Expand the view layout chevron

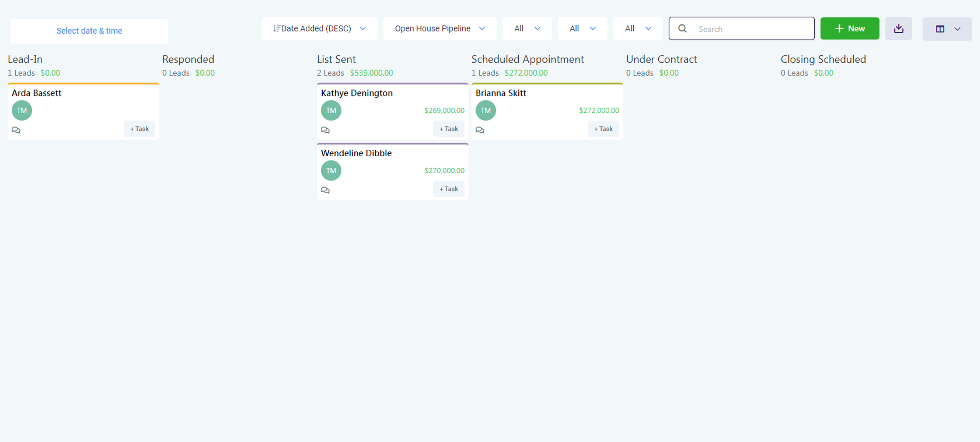pos(958,29)
